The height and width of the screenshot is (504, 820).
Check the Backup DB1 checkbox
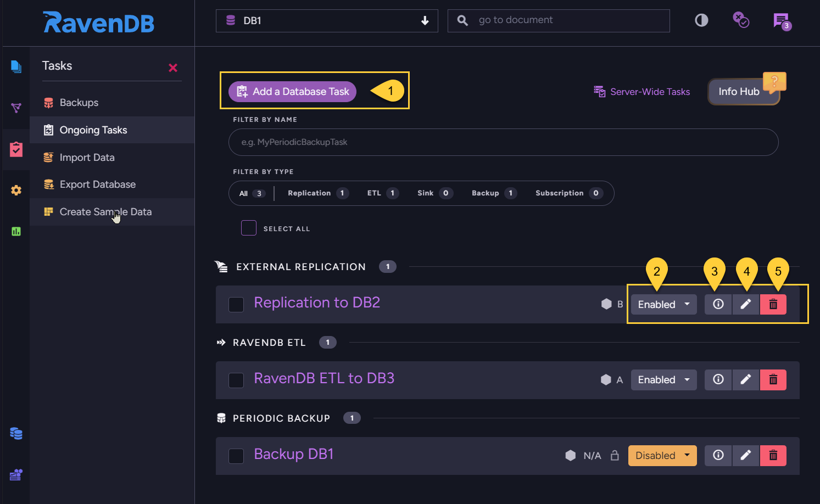pos(236,456)
